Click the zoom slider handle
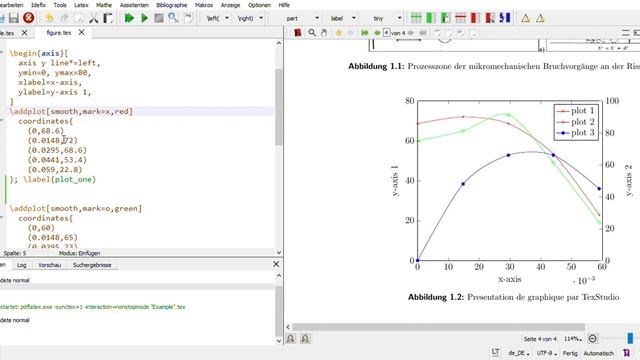 pos(630,338)
